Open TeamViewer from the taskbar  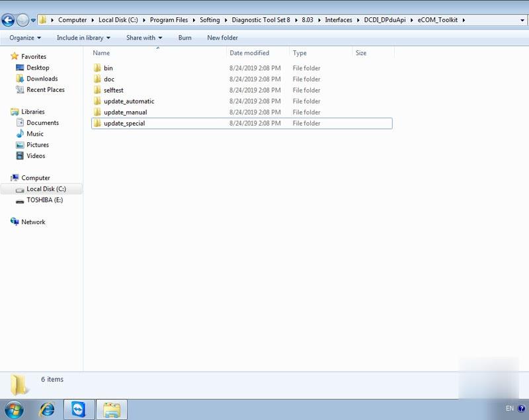coord(79,409)
